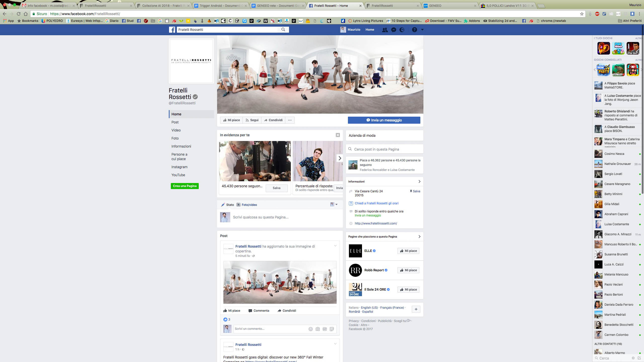Insert emoji in comment field
Screen dimensions: 644x362
311,329
